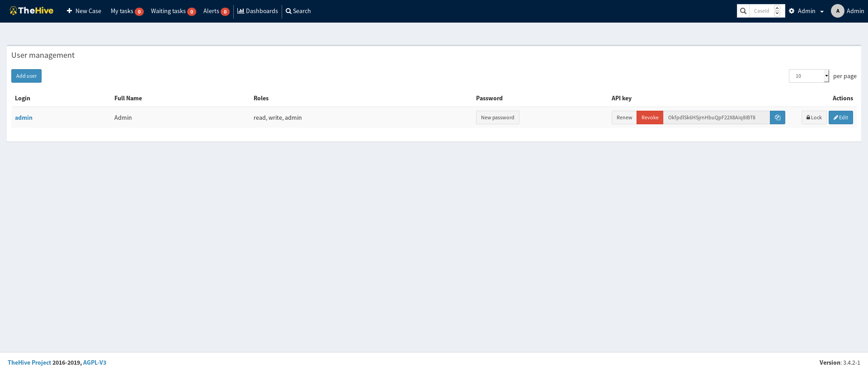868x371 pixels.
Task: Open the Alerts page
Action: coord(216,11)
